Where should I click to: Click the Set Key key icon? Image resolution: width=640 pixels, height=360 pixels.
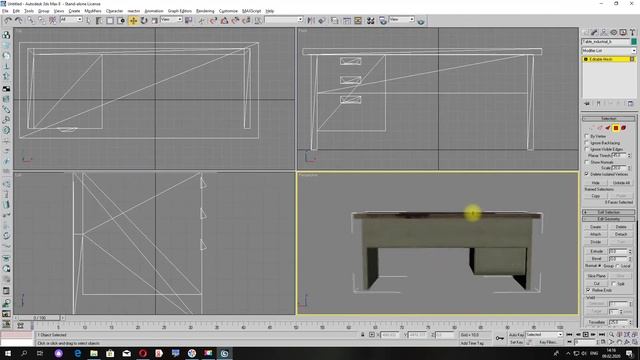500,338
